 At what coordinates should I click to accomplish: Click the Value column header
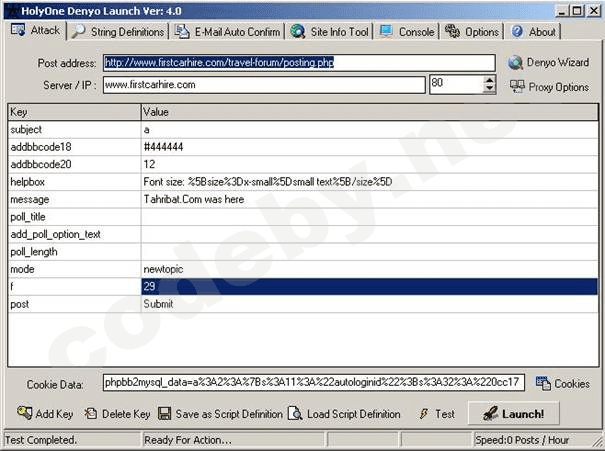coord(370,112)
